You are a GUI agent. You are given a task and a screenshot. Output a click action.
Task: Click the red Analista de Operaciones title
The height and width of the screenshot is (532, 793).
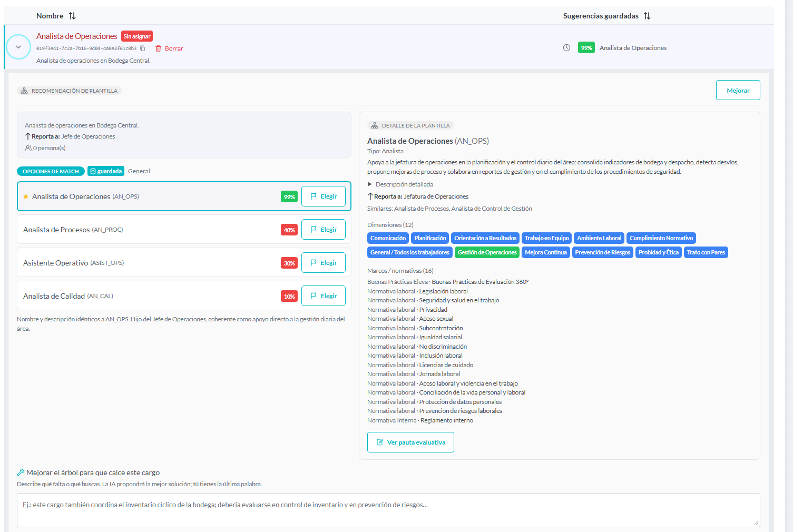tap(77, 36)
